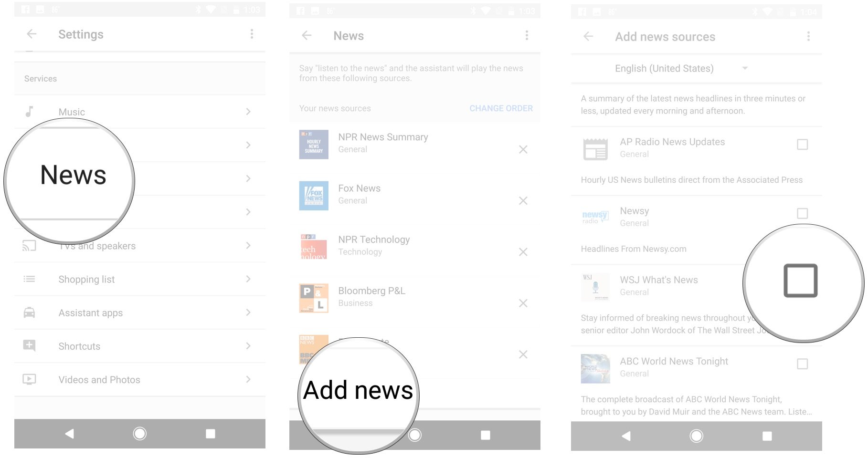Screen dimensions: 868x458
Task: Tap the Music note icon
Action: [29, 112]
